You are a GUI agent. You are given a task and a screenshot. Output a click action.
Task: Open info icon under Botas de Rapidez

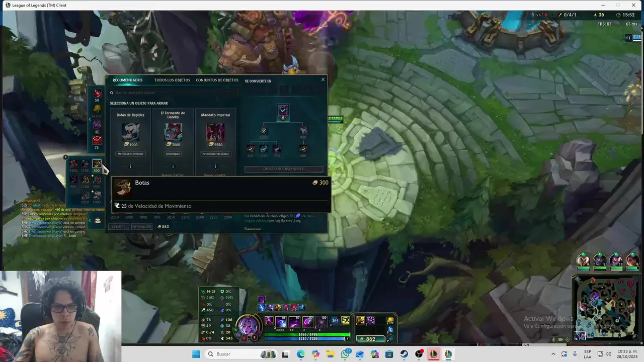point(131,166)
